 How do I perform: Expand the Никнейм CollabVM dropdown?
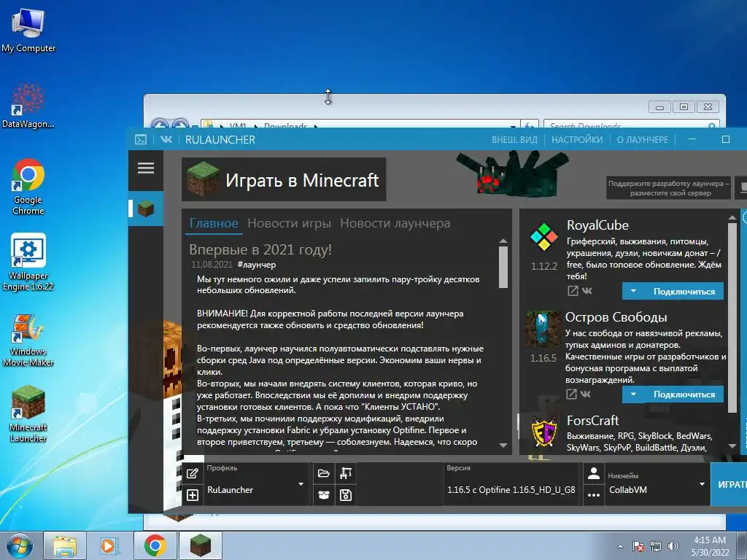(x=702, y=484)
